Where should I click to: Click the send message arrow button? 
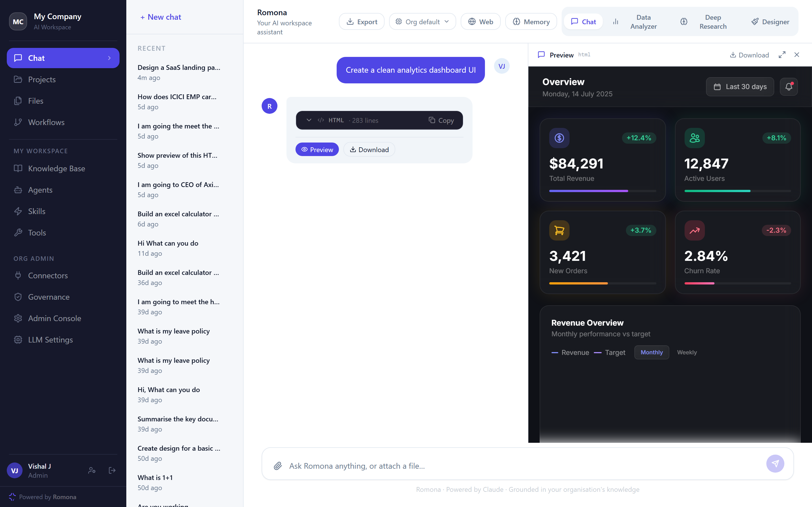[x=775, y=463]
